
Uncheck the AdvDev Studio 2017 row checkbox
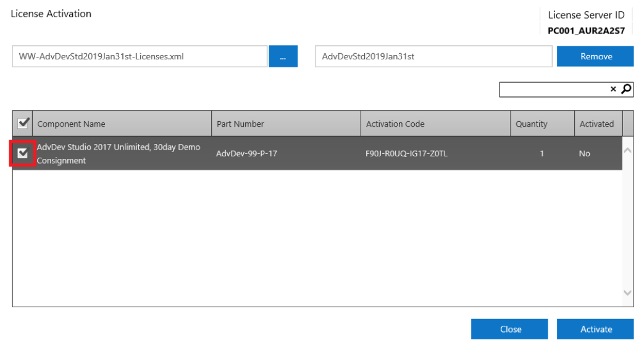(x=23, y=153)
